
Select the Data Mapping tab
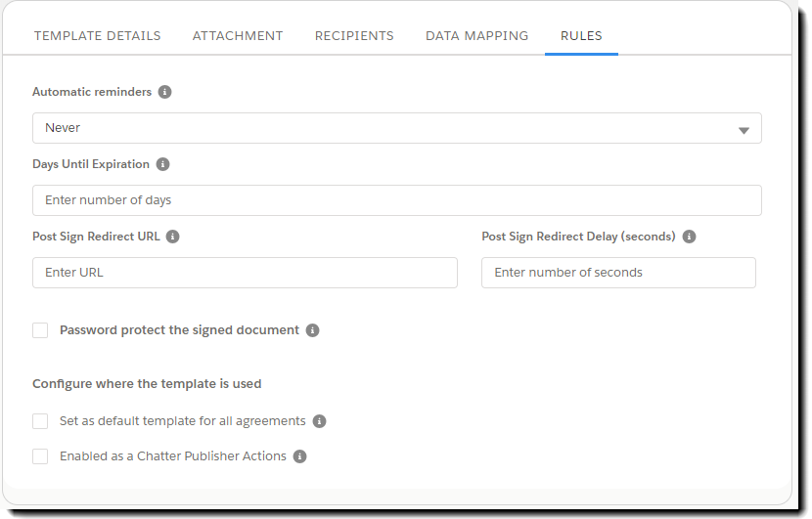tap(476, 36)
